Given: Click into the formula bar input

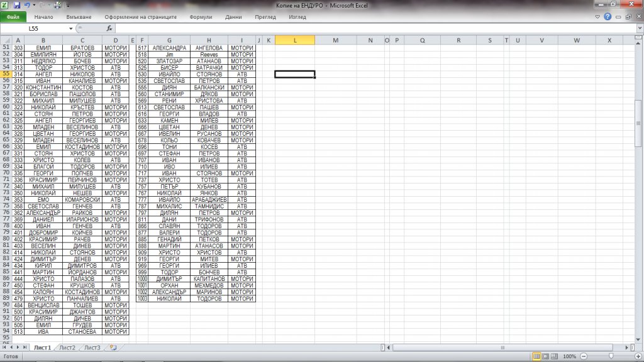Looking at the screenshot, I should click(375, 28).
